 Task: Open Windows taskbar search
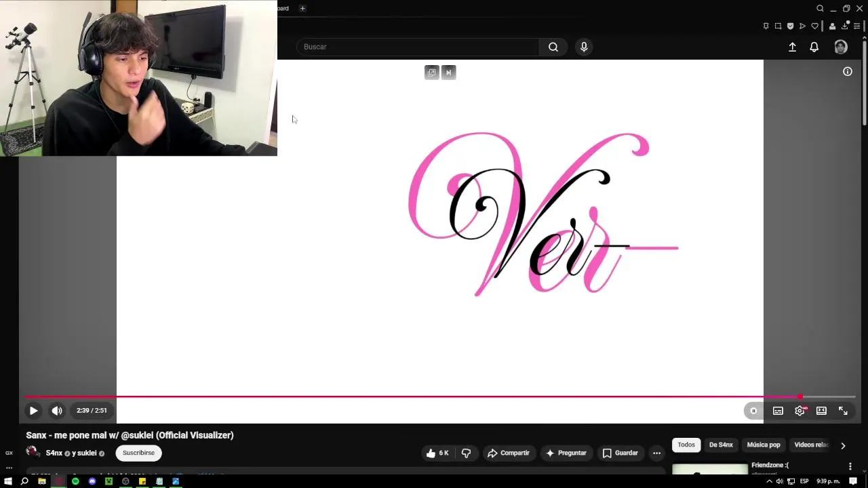click(x=24, y=481)
